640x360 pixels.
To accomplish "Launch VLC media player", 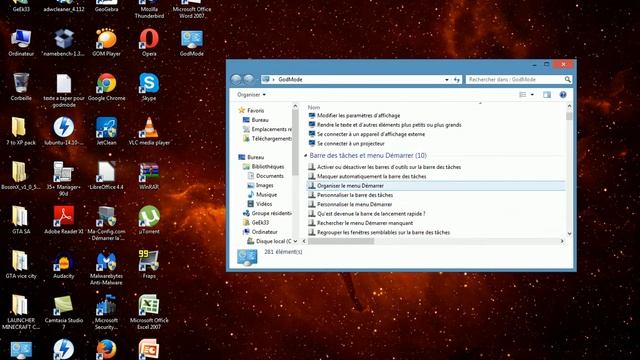I will click(x=149, y=131).
